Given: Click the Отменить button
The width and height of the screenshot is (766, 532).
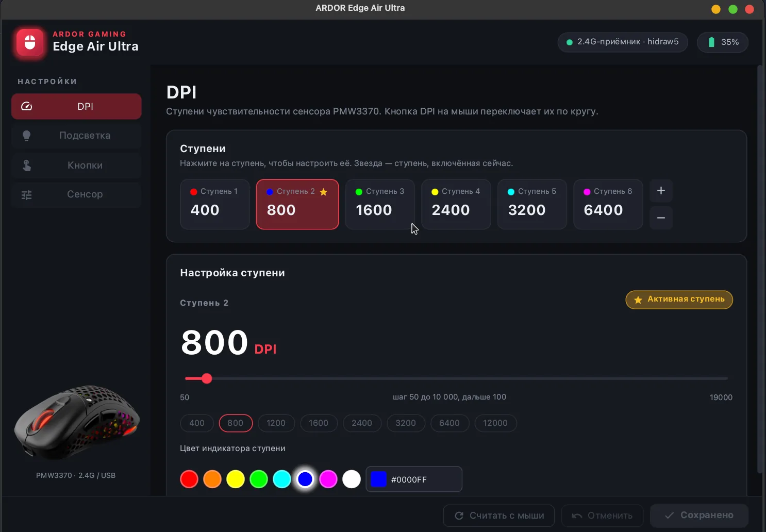Looking at the screenshot, I should click(x=602, y=516).
